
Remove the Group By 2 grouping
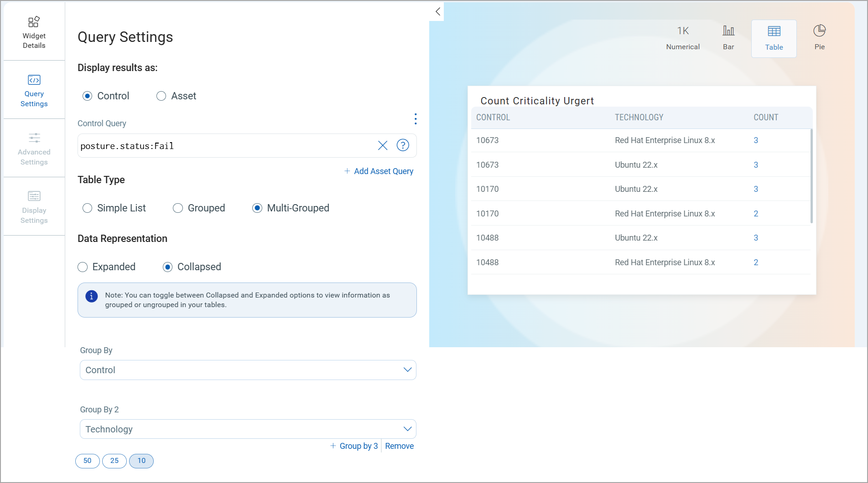tap(399, 446)
